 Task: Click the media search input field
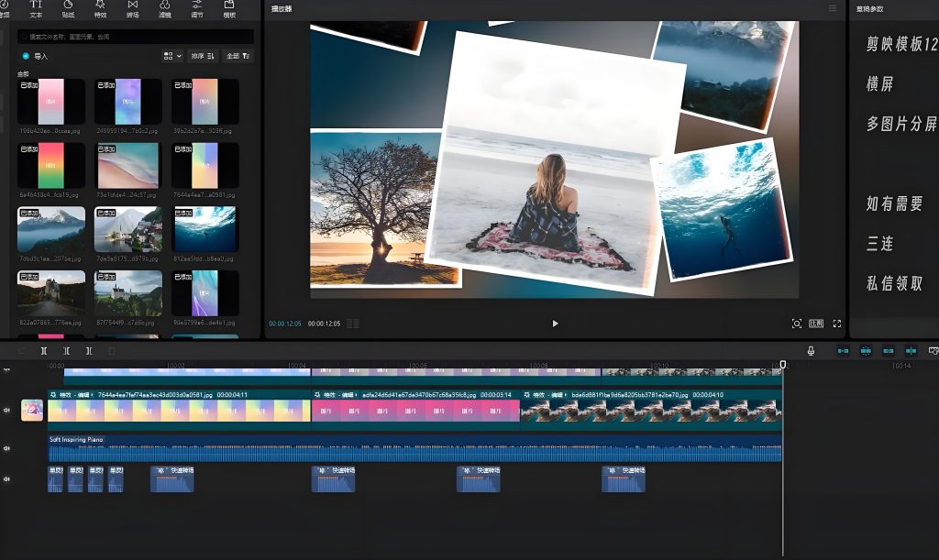[x=138, y=37]
